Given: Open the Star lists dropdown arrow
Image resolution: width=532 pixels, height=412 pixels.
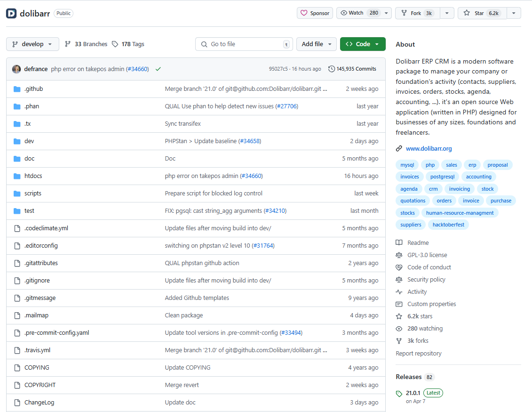Looking at the screenshot, I should pyautogui.click(x=514, y=13).
